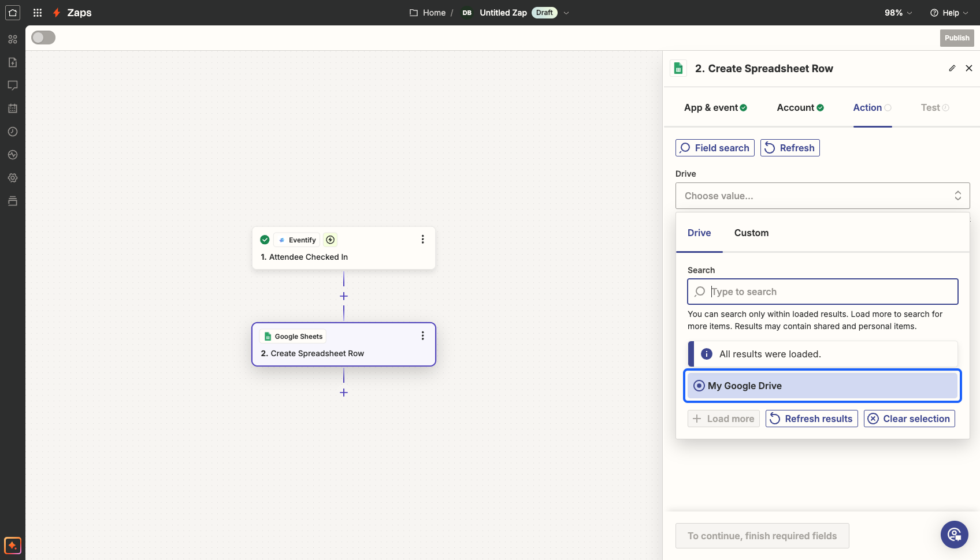Click the Draft status badge
980x560 pixels.
[x=544, y=13]
